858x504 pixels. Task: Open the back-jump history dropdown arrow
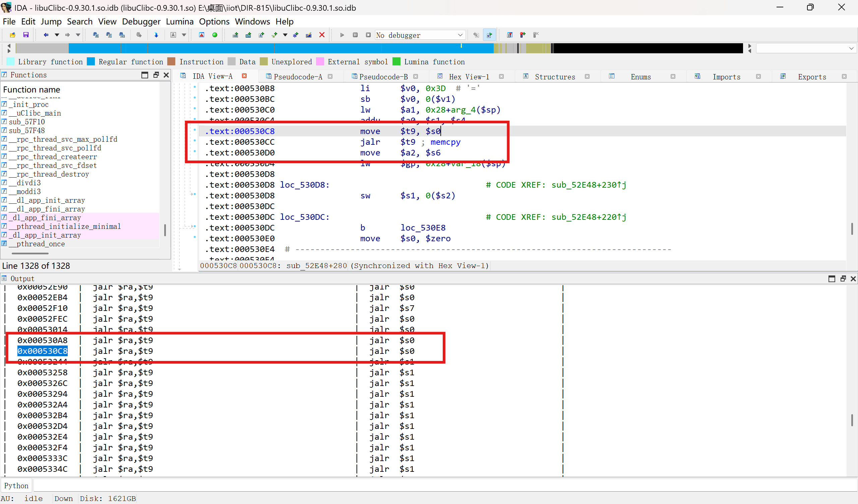click(x=57, y=35)
